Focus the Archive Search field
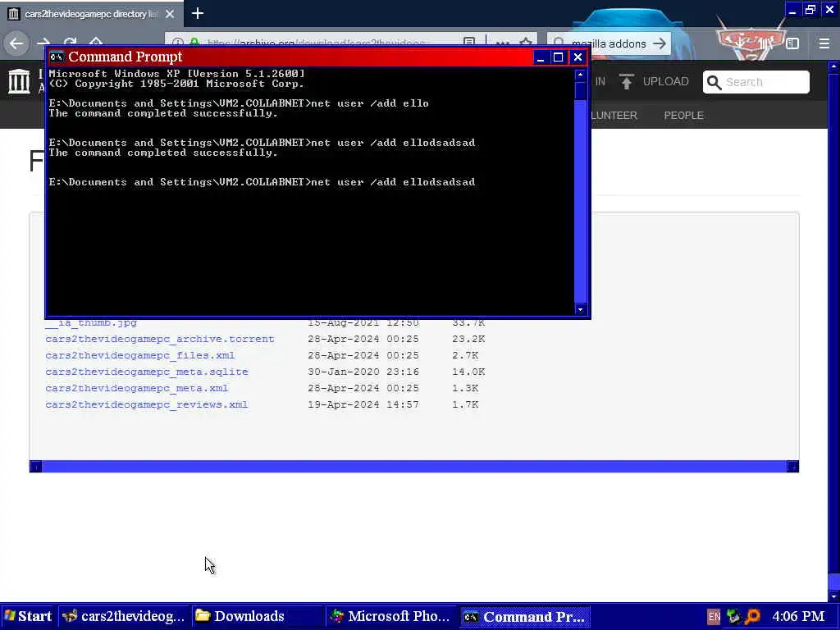840x630 pixels. click(x=756, y=82)
